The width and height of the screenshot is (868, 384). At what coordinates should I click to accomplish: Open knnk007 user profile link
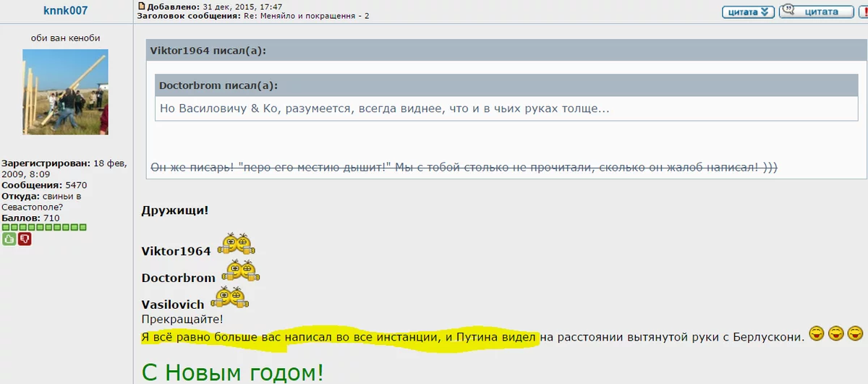click(x=65, y=12)
